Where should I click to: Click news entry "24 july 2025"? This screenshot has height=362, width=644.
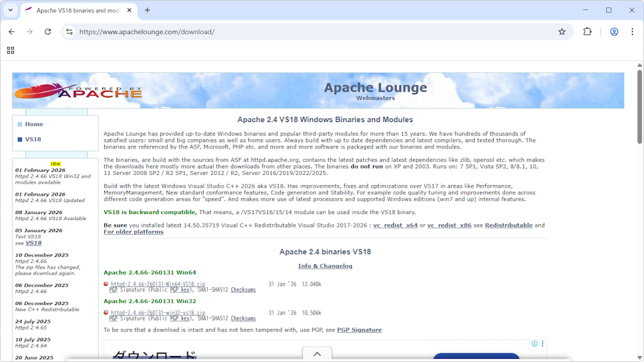pos(33,322)
